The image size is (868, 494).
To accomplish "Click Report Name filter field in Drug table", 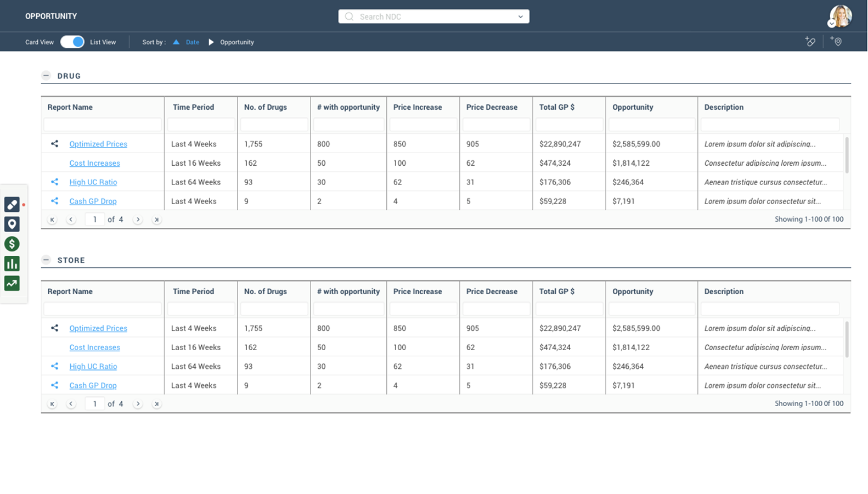I will (x=103, y=125).
